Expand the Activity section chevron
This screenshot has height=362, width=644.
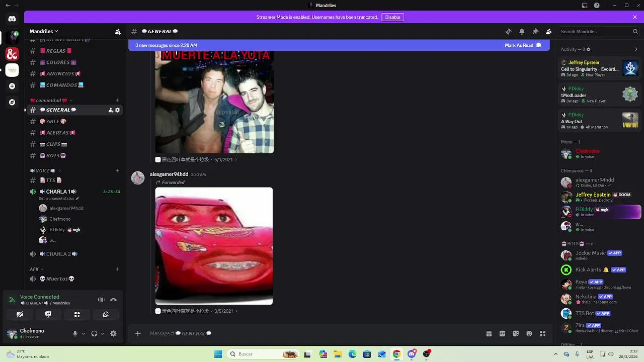[636, 49]
